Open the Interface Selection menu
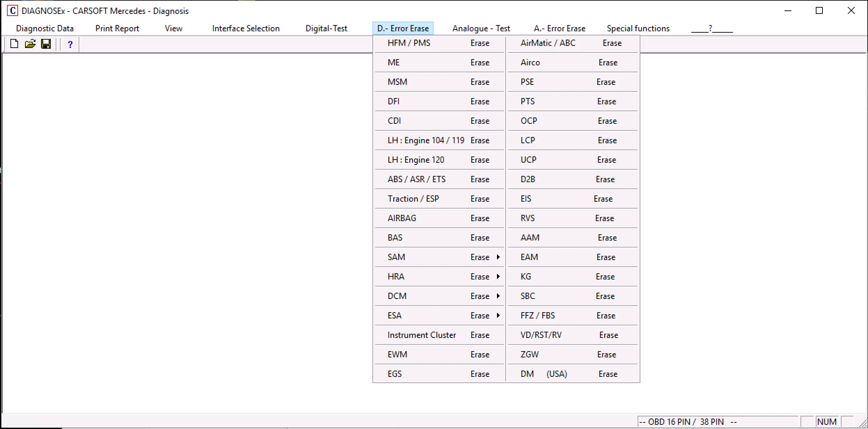Screen dimensions: 868x429 (246, 29)
